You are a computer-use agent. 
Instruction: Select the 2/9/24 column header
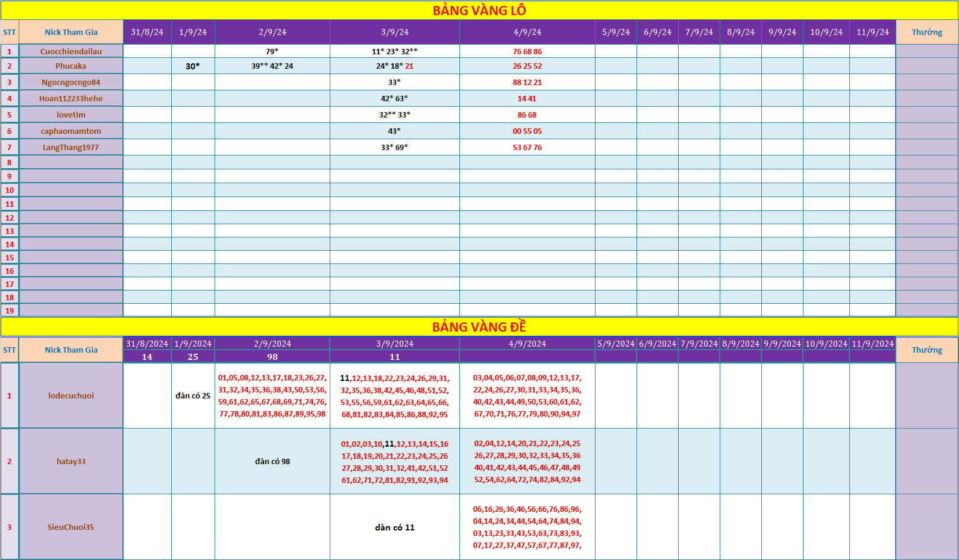272,32
